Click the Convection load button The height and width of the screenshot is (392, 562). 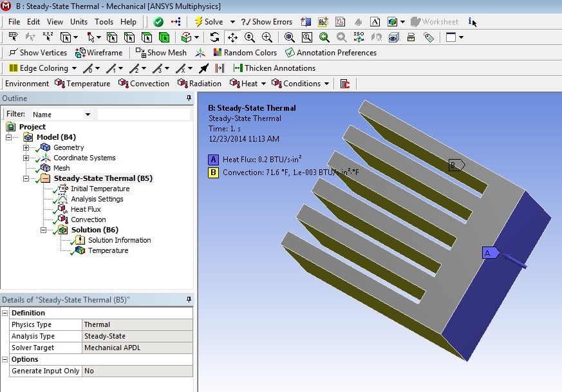(x=144, y=84)
